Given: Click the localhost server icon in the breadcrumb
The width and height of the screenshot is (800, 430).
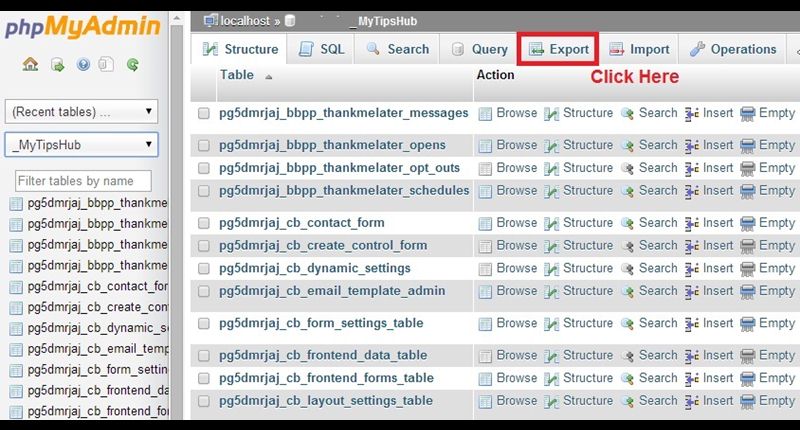Looking at the screenshot, I should (x=210, y=21).
